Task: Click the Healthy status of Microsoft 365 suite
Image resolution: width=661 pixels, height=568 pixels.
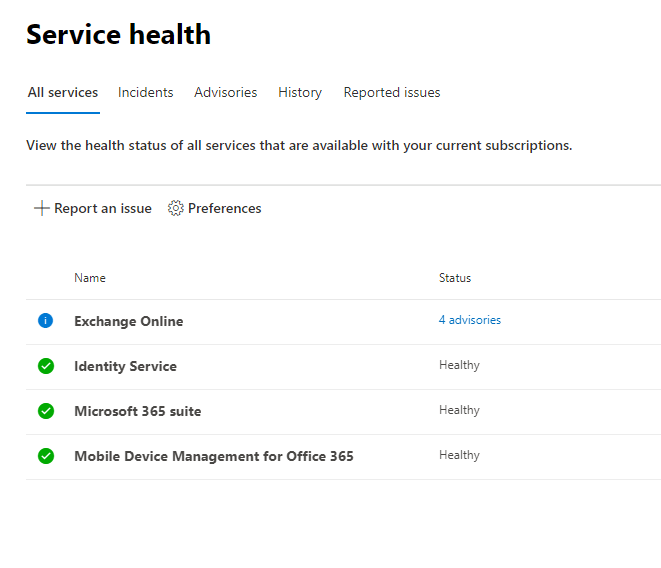Action: 459,410
